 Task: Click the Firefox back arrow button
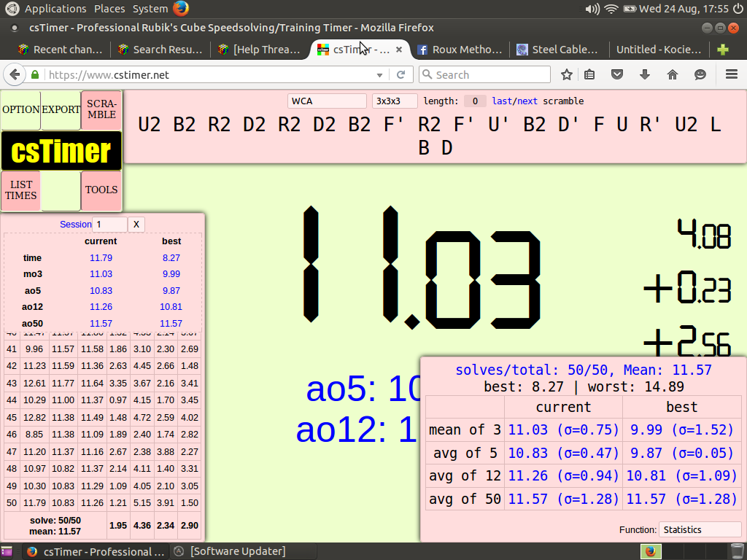(x=15, y=75)
